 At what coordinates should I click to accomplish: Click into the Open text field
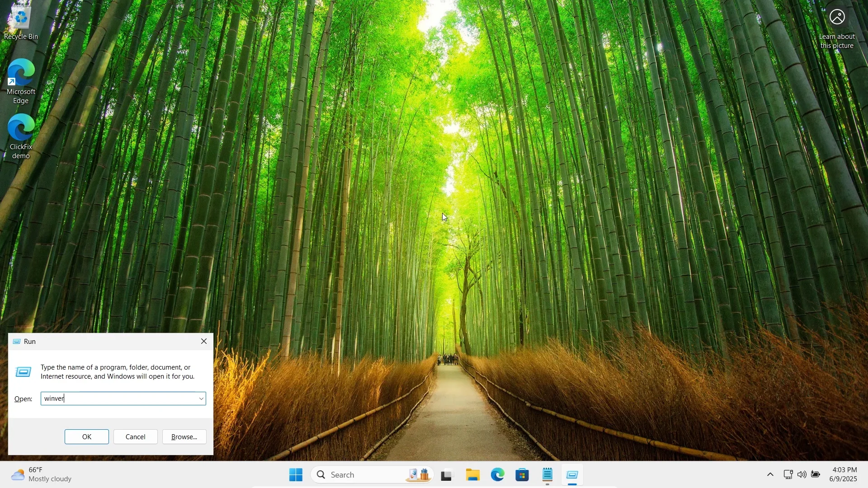tap(118, 399)
